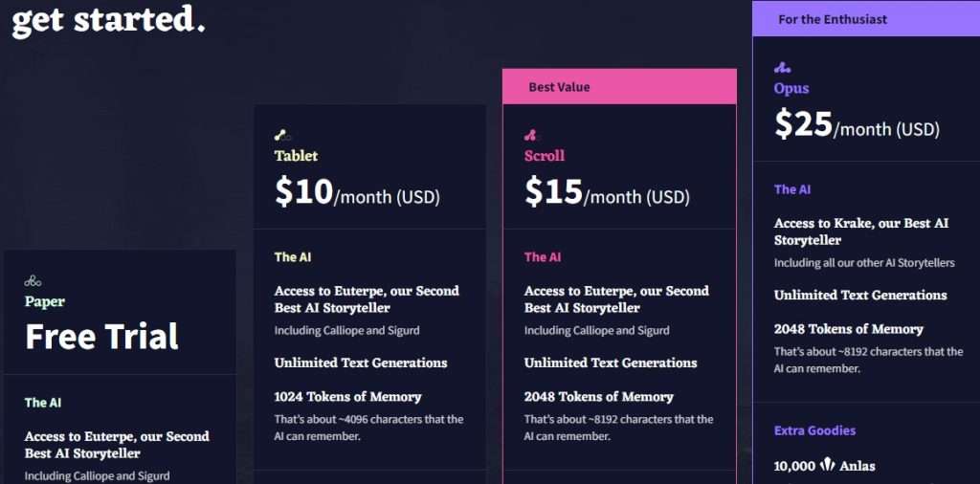Click the Paper tier icon

click(x=33, y=281)
